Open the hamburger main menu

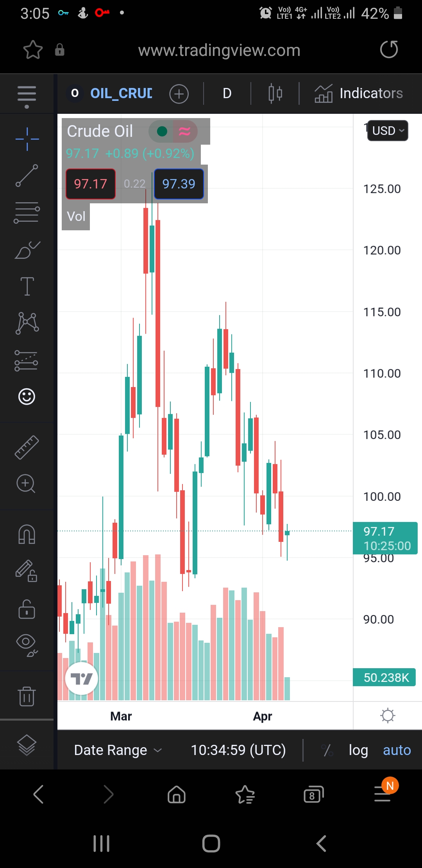click(x=27, y=94)
